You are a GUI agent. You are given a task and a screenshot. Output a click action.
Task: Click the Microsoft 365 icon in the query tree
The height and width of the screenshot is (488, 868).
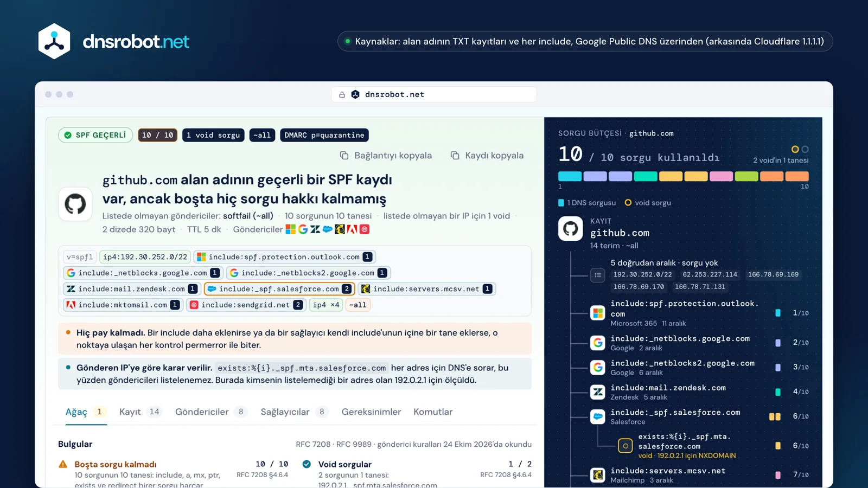pyautogui.click(x=598, y=313)
